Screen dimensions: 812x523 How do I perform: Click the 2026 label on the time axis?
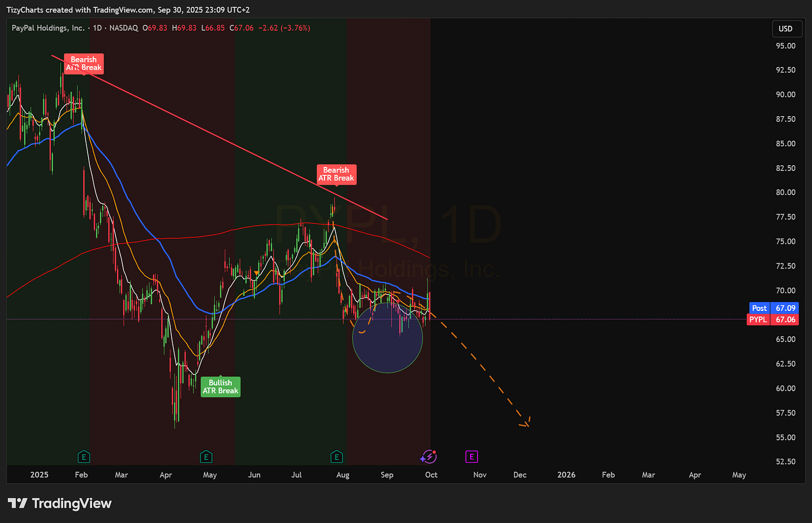[567, 475]
